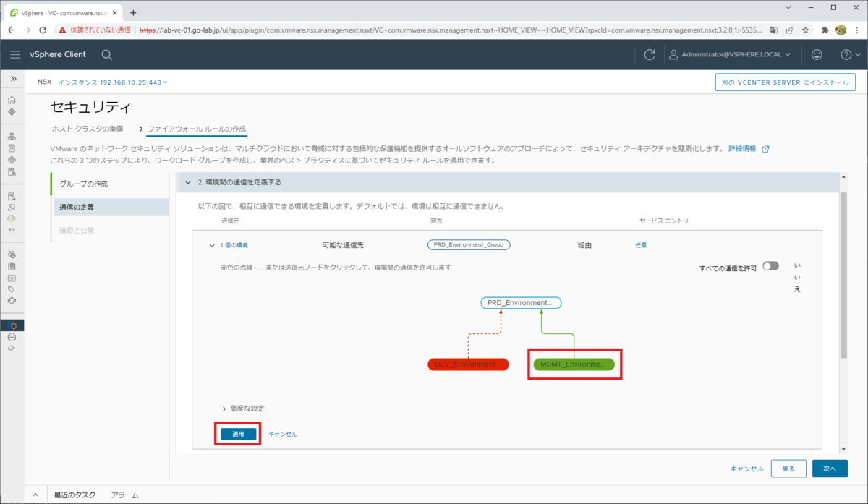Viewport: 868px width, 504px height.
Task: Open Events calendar icon in sidebar
Action: click(12, 277)
